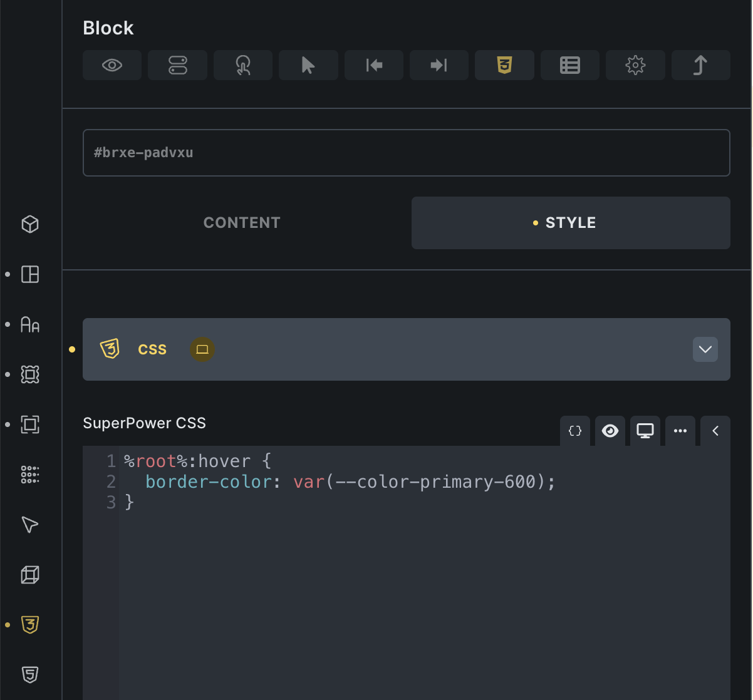Open the typography Aa group in sidebar
The width and height of the screenshot is (753, 700).
(x=30, y=324)
